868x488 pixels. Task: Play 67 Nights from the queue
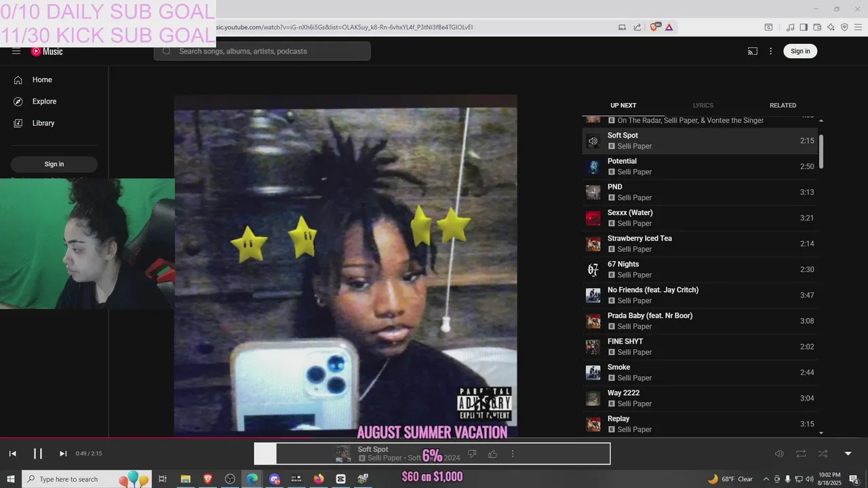[700, 270]
